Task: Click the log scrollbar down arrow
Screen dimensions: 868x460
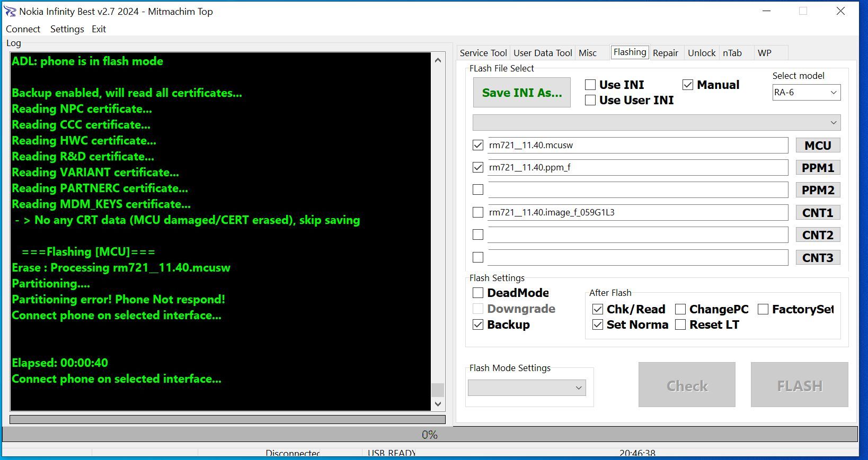Action: [x=438, y=404]
